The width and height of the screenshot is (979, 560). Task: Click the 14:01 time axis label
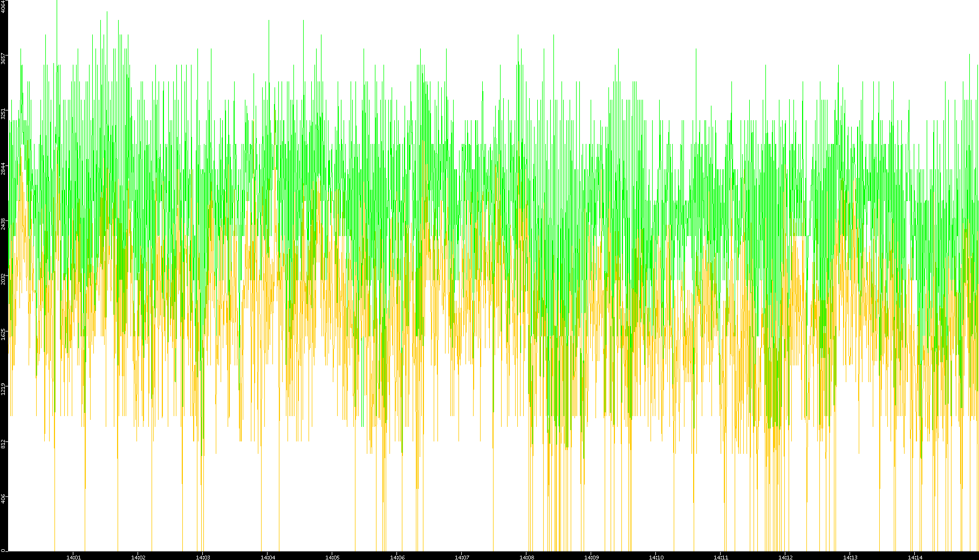[74, 557]
